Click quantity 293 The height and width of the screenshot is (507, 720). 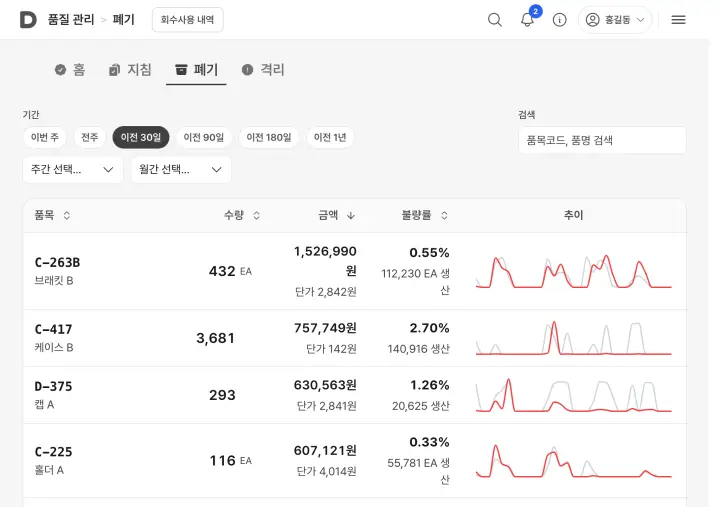pos(222,395)
